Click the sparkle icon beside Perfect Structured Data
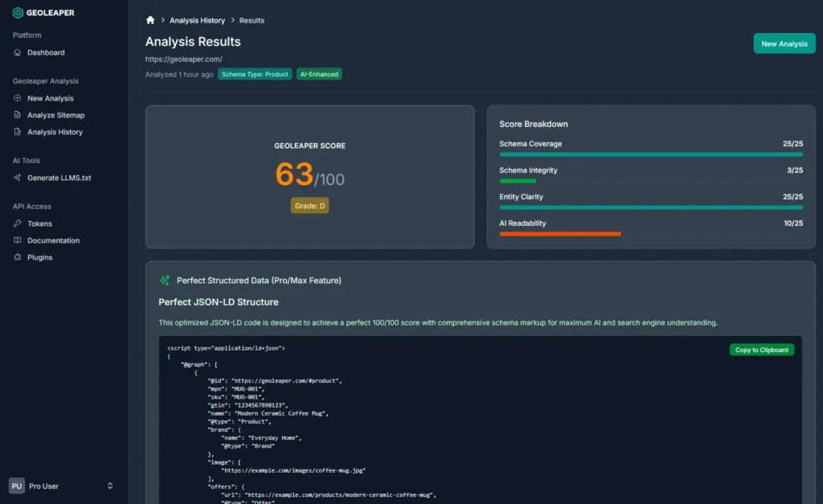This screenshot has height=504, width=823. coord(164,280)
